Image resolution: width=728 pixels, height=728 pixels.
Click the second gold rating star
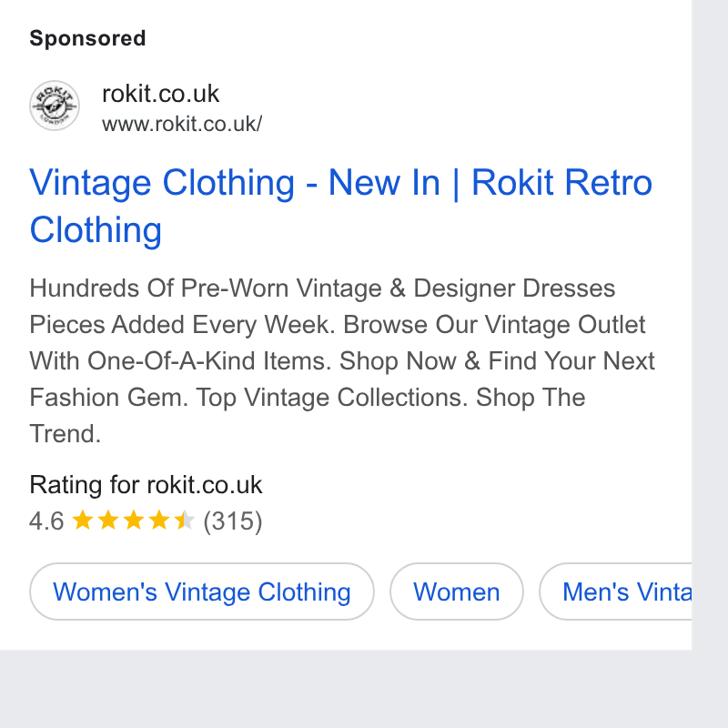[x=108, y=520]
